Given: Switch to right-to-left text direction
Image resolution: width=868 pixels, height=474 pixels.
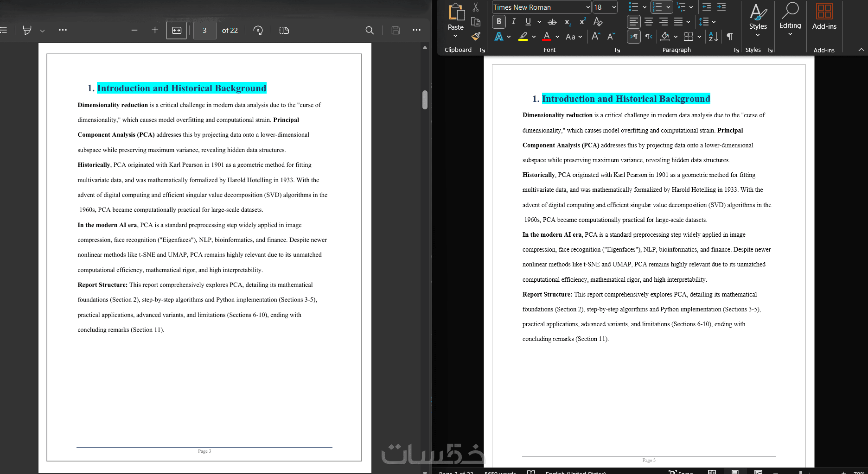Looking at the screenshot, I should tap(649, 37).
